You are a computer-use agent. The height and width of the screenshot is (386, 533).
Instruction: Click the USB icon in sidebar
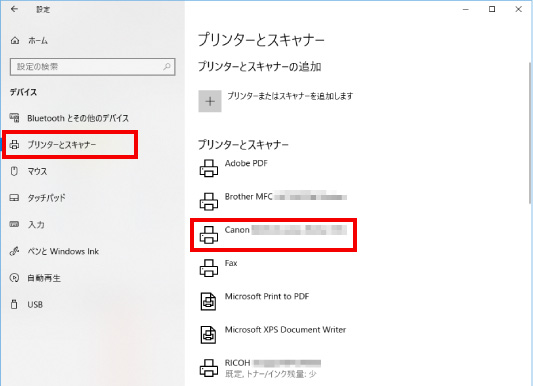[x=14, y=304]
